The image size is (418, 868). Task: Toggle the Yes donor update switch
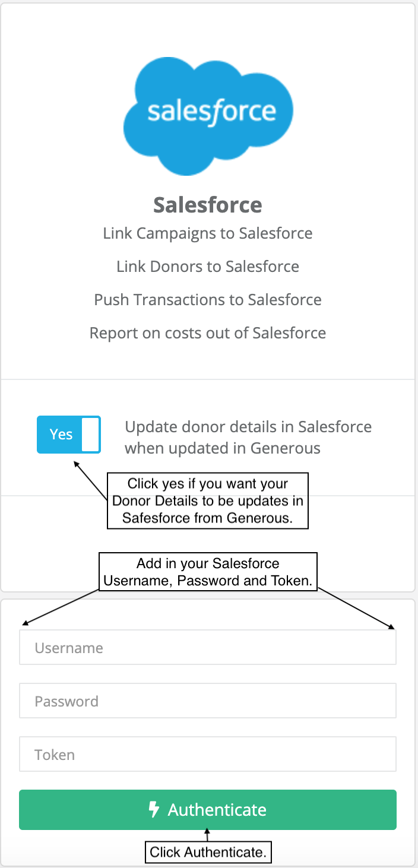(69, 435)
